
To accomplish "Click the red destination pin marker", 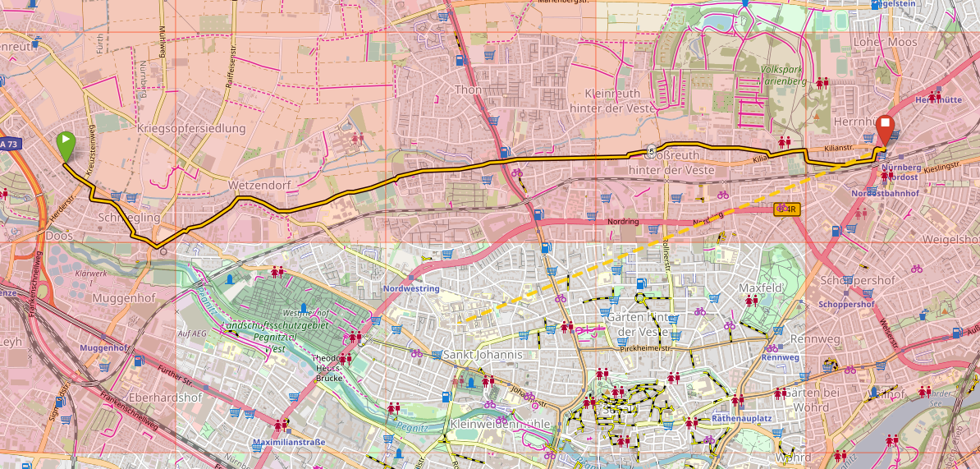I will tap(886, 130).
